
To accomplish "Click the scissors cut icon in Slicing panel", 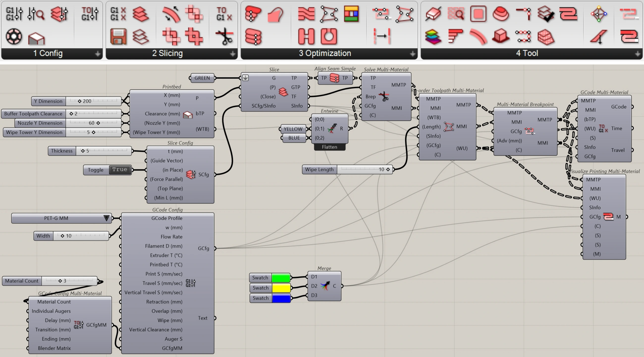I will coord(224,36).
